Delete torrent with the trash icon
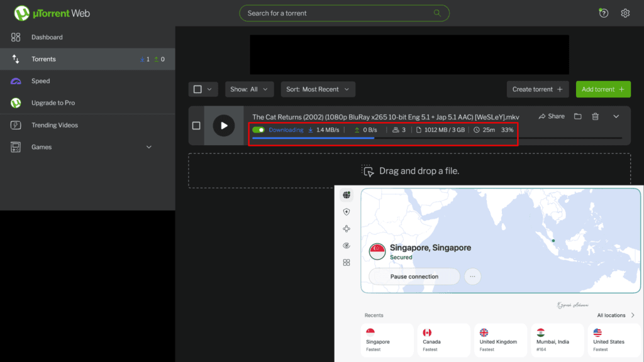The image size is (644, 362). click(x=595, y=116)
